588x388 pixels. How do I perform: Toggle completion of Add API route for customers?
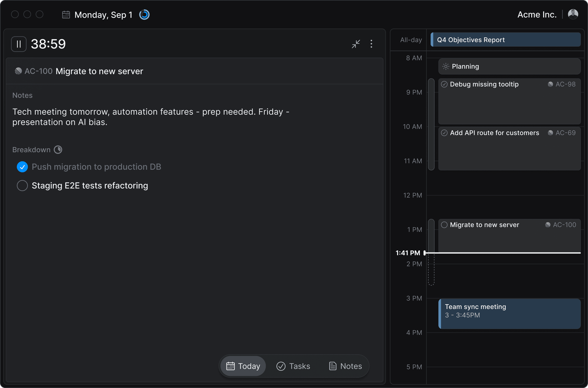coord(444,133)
